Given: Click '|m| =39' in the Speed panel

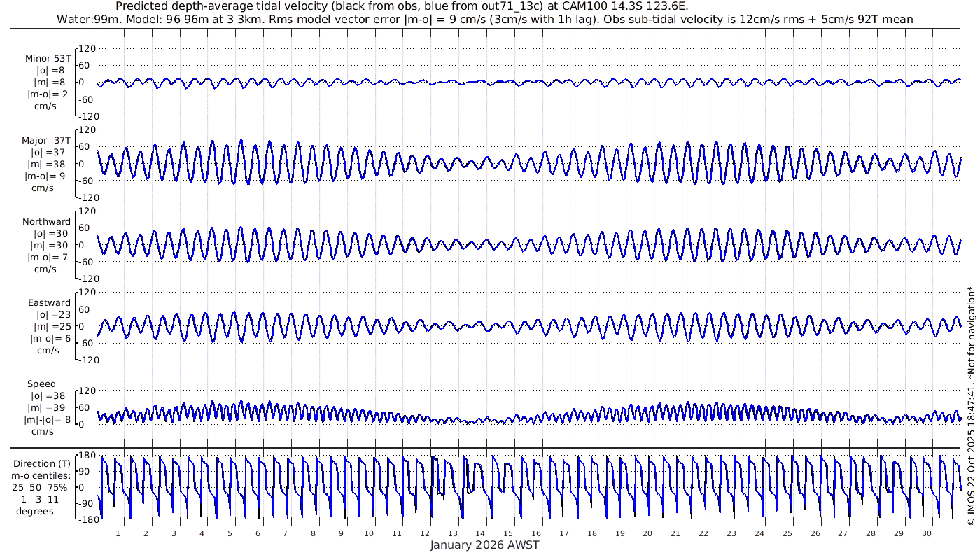Looking at the screenshot, I should click(47, 408).
